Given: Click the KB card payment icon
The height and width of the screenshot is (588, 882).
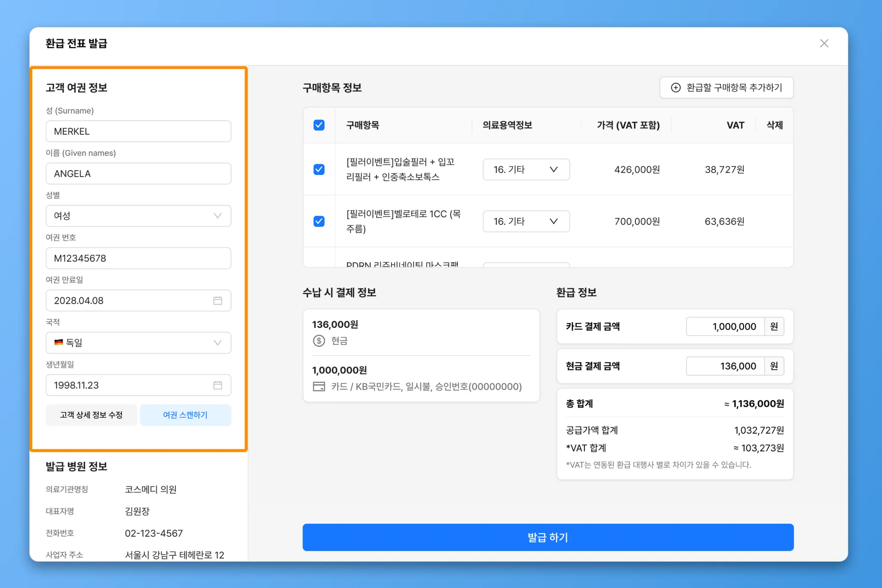Looking at the screenshot, I should tap(319, 386).
